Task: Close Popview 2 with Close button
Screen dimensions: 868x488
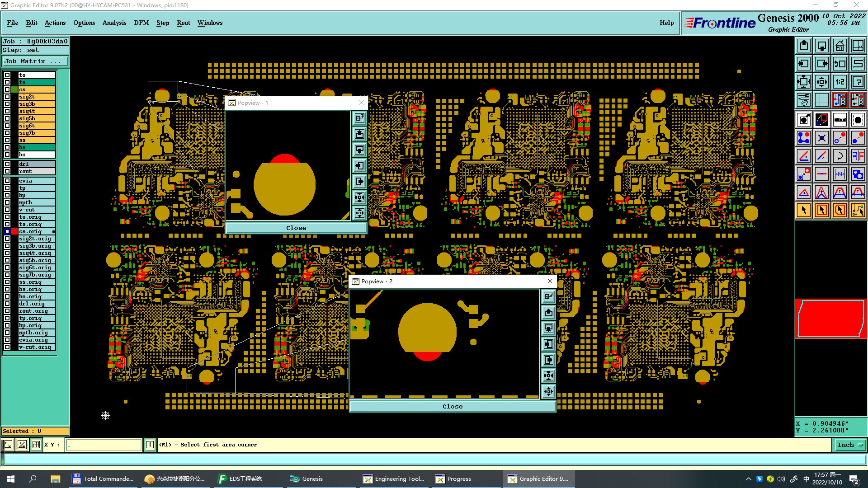Action: [452, 407]
